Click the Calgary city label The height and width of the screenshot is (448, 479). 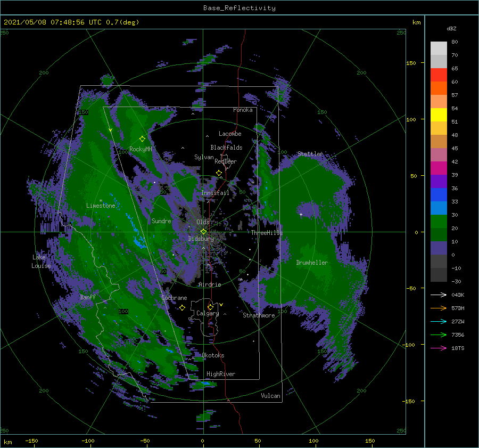[x=208, y=313]
